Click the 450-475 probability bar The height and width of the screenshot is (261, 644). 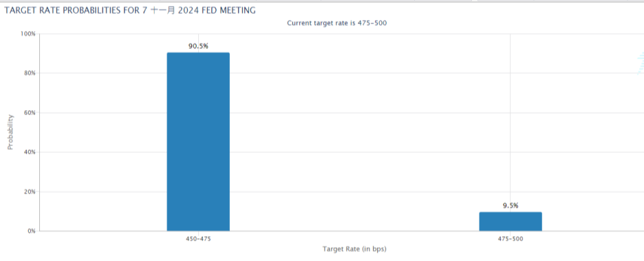point(198,142)
